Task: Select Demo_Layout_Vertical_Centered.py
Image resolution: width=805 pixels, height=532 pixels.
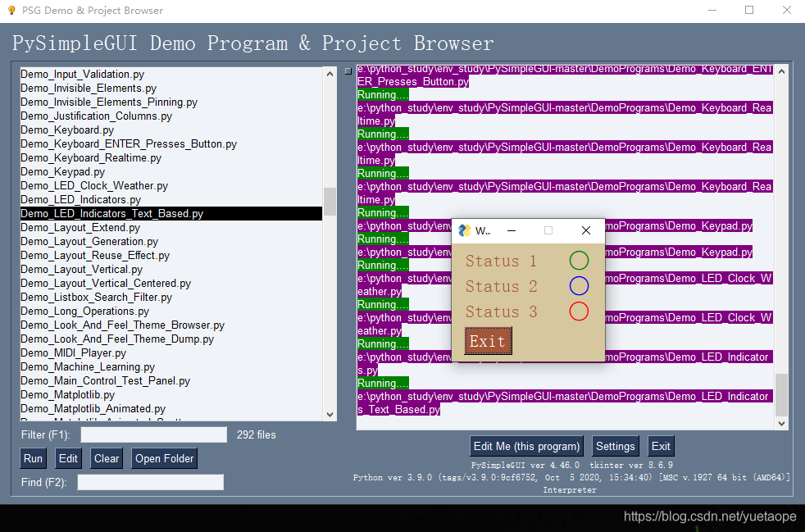Action: click(x=171, y=283)
